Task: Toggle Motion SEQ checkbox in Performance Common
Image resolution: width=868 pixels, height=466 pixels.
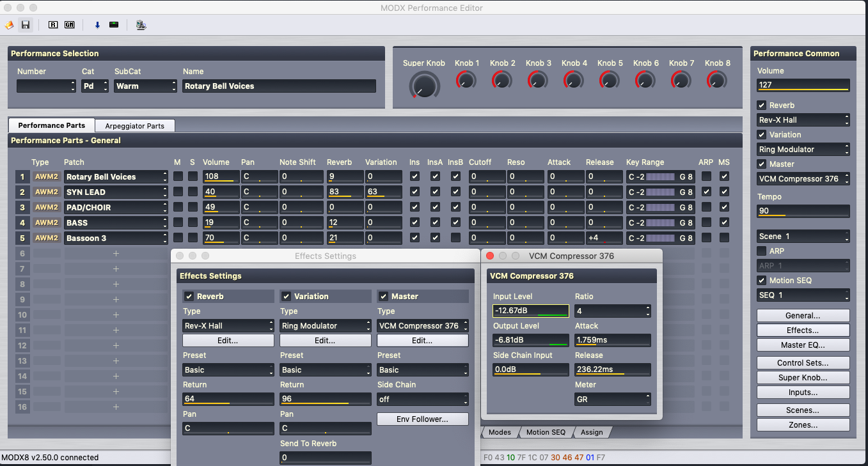Action: 761,281
